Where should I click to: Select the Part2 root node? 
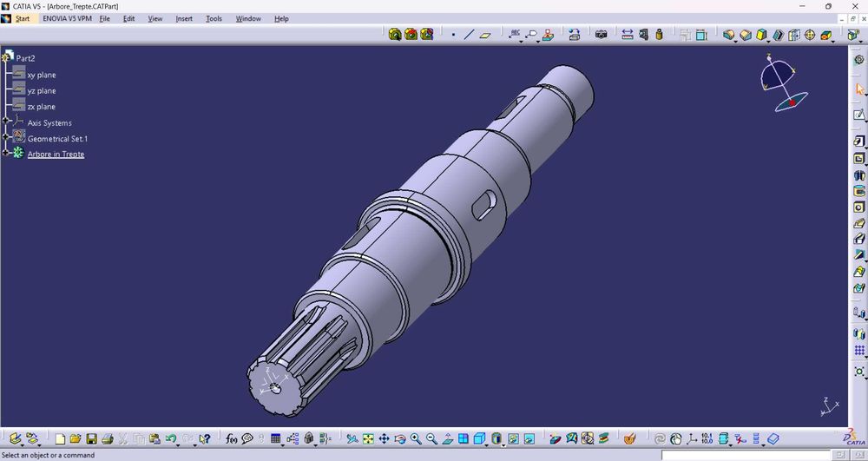pos(25,58)
